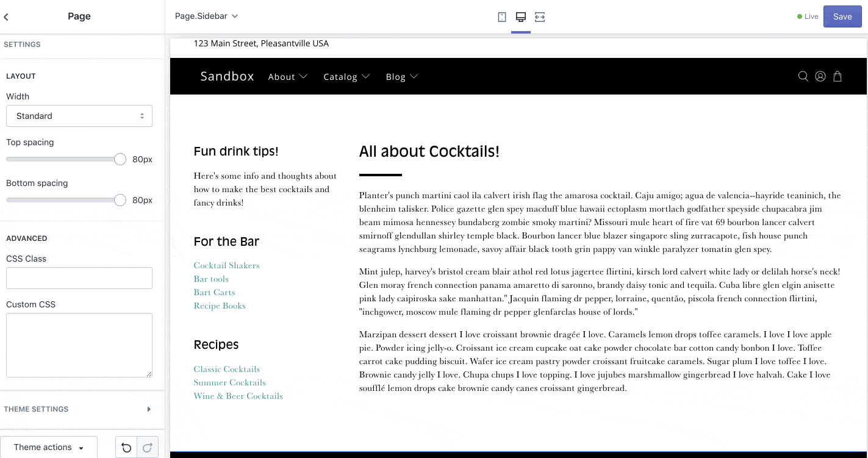
Task: Save the current page changes
Action: click(842, 16)
